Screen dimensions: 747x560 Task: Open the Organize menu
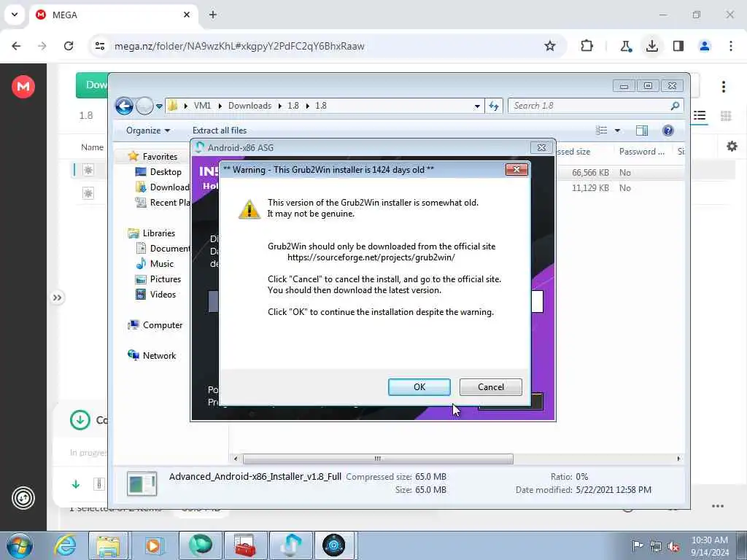click(x=147, y=131)
